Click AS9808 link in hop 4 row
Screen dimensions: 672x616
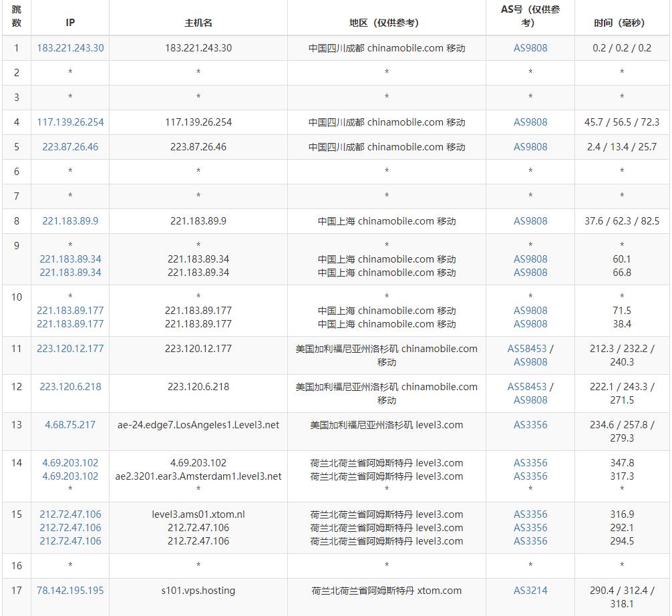click(x=530, y=122)
